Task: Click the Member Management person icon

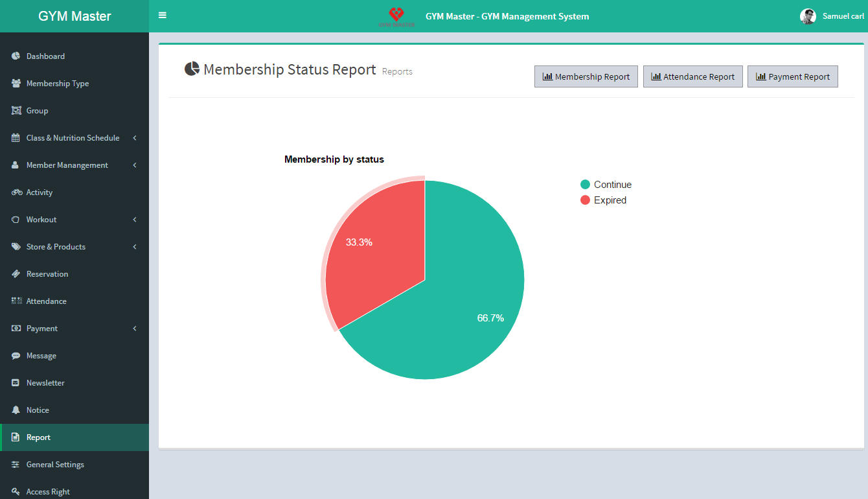Action: 16,165
